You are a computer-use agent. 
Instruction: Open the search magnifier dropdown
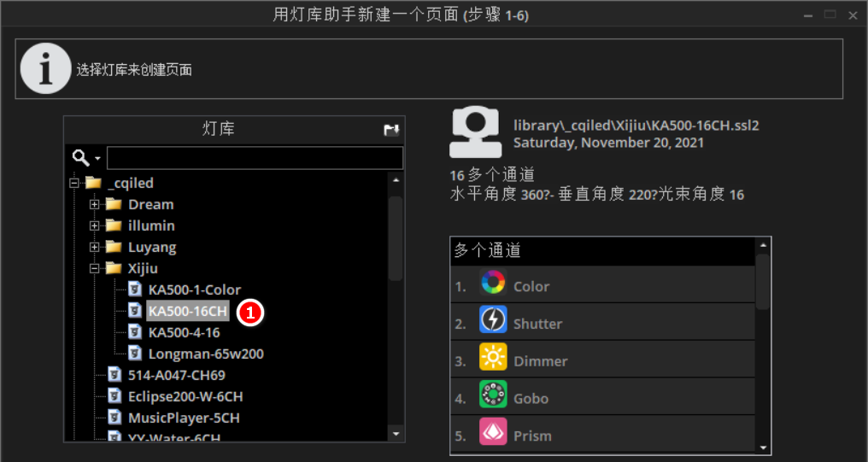tap(86, 158)
